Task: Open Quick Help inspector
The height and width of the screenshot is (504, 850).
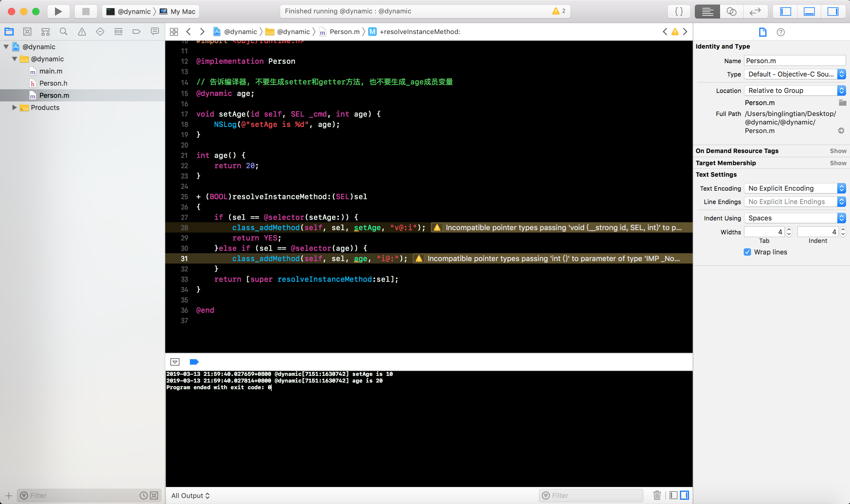Action: click(780, 32)
